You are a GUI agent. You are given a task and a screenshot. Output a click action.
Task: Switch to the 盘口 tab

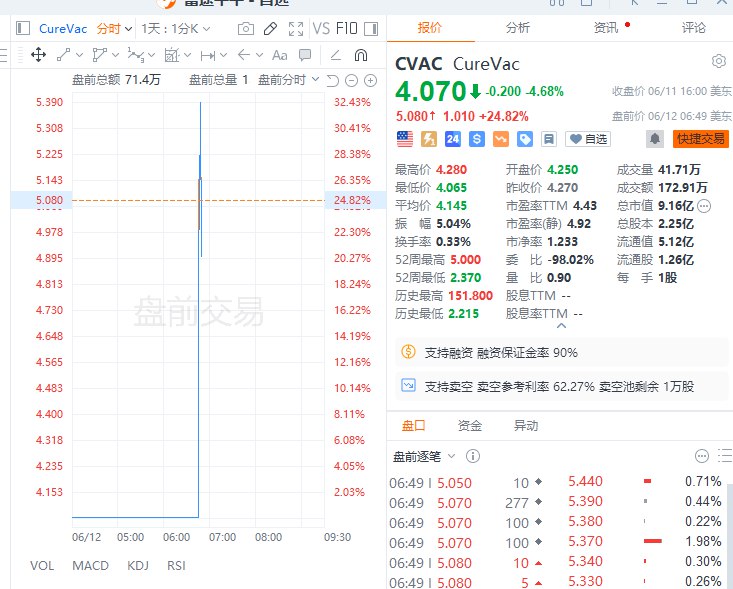coord(414,425)
